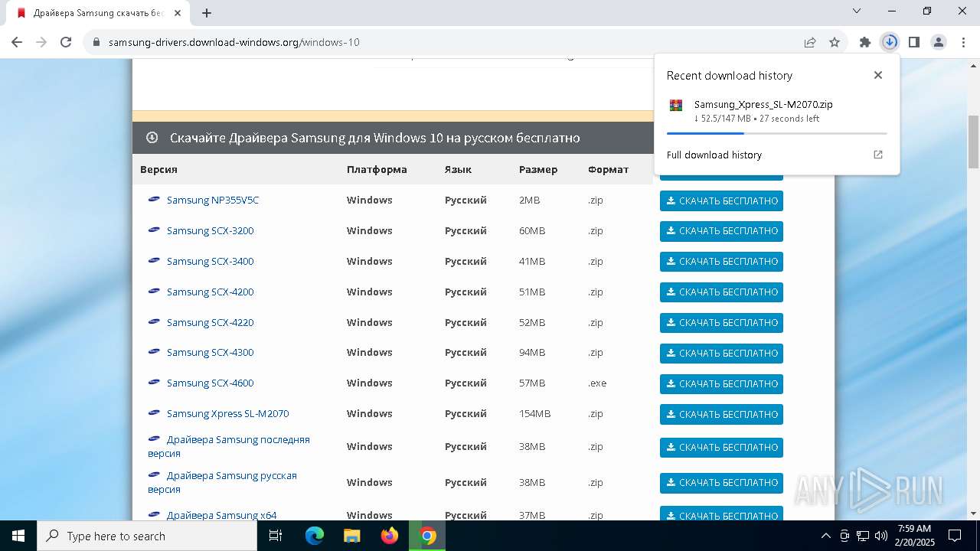This screenshot has height=551, width=980.
Task: Download Samsung SCX-4300 via Скачать бесплатно
Action: click(721, 354)
